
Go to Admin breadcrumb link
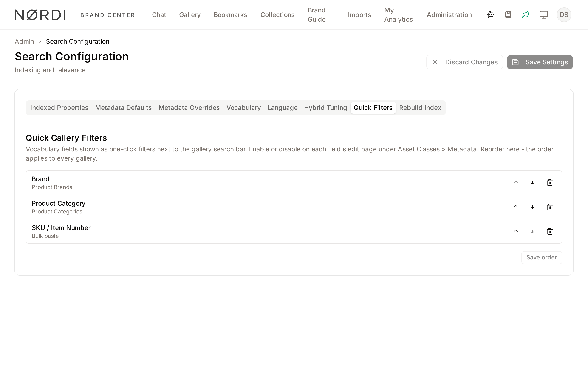[24, 41]
